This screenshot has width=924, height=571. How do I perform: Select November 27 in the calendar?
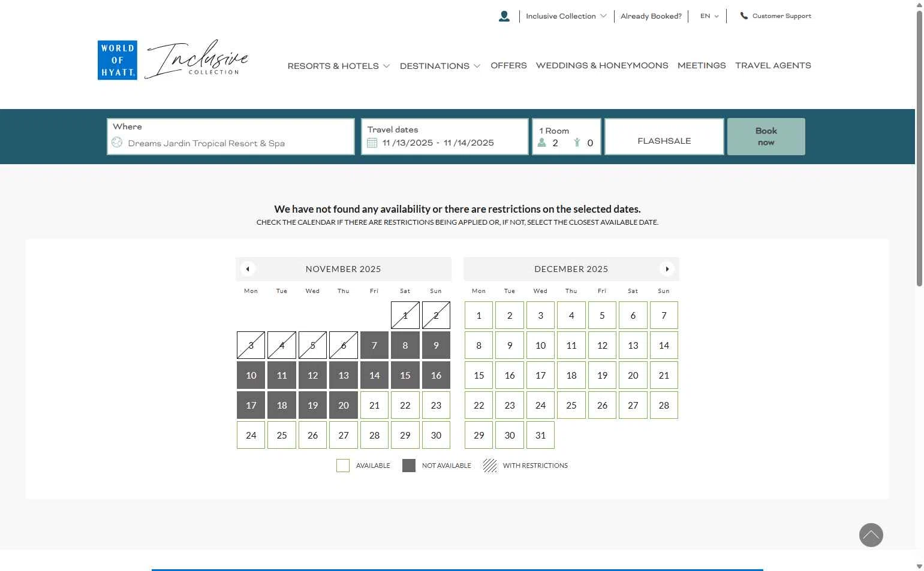coord(344,435)
